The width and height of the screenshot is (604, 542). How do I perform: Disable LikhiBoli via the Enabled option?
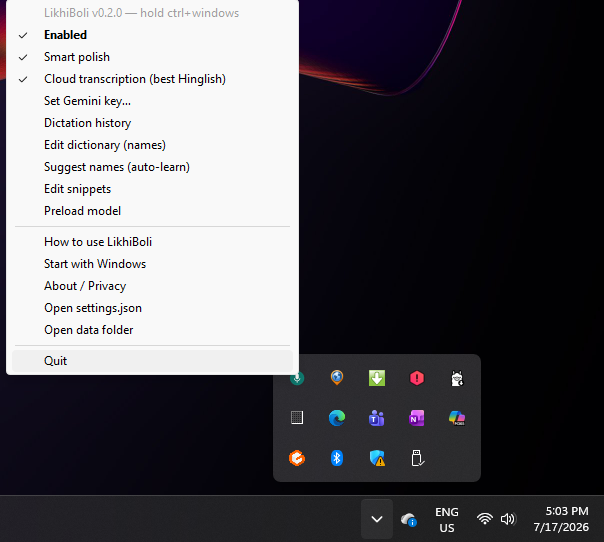(153, 35)
